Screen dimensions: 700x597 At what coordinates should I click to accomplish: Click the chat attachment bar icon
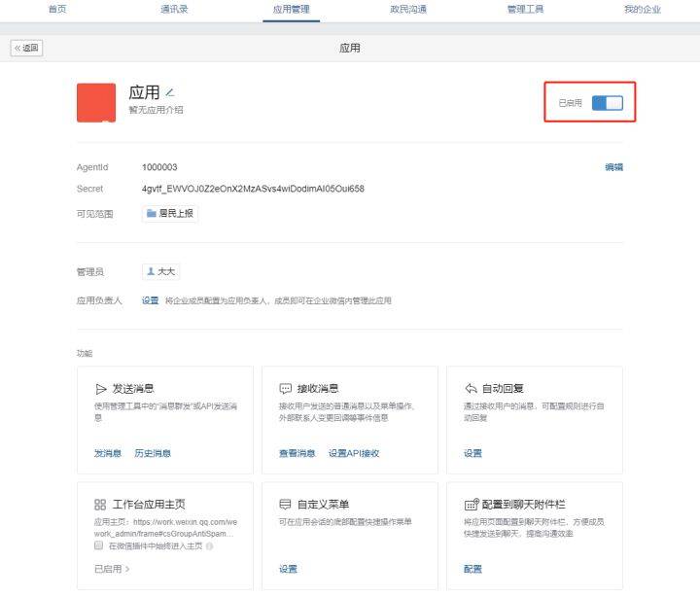pos(471,505)
